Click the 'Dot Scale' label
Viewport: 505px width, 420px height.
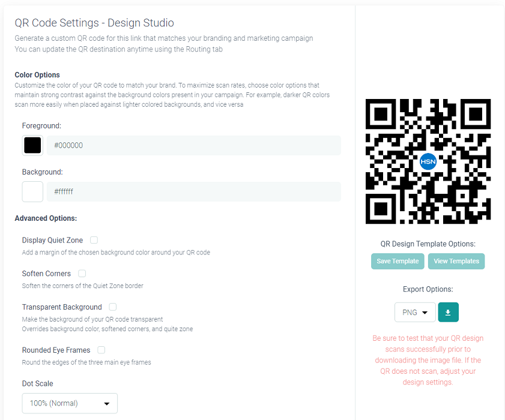pos(37,383)
